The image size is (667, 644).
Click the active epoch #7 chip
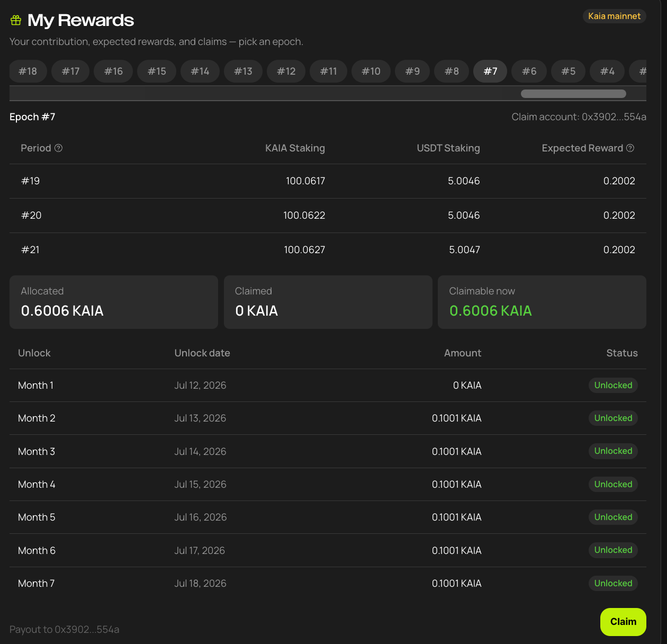(490, 71)
